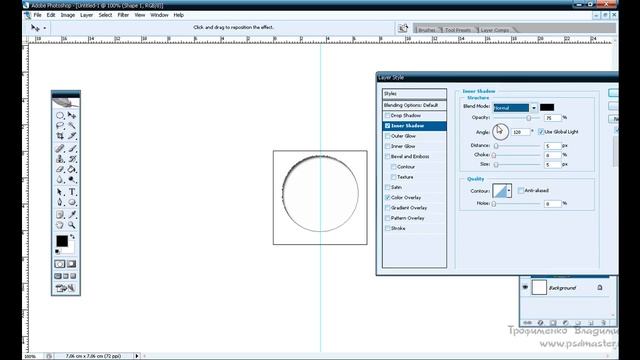
Task: Enable the Satin checkbox
Action: coord(387,187)
